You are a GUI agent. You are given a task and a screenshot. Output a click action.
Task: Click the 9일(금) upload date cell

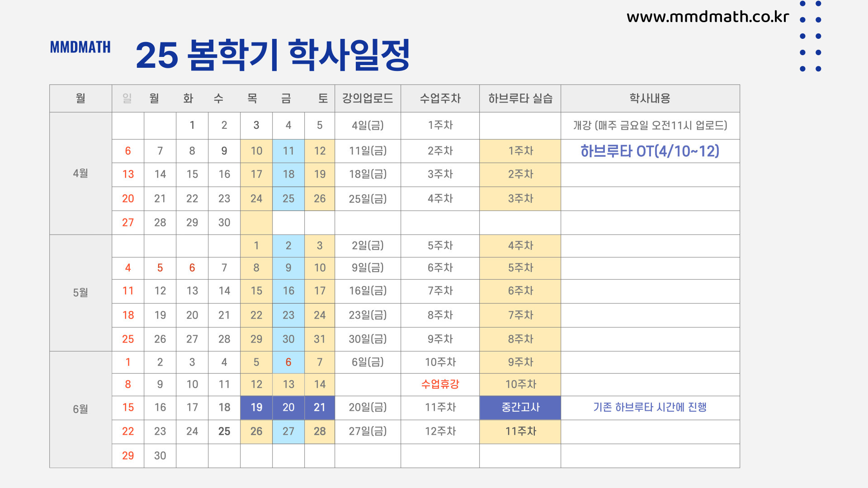pos(368,268)
